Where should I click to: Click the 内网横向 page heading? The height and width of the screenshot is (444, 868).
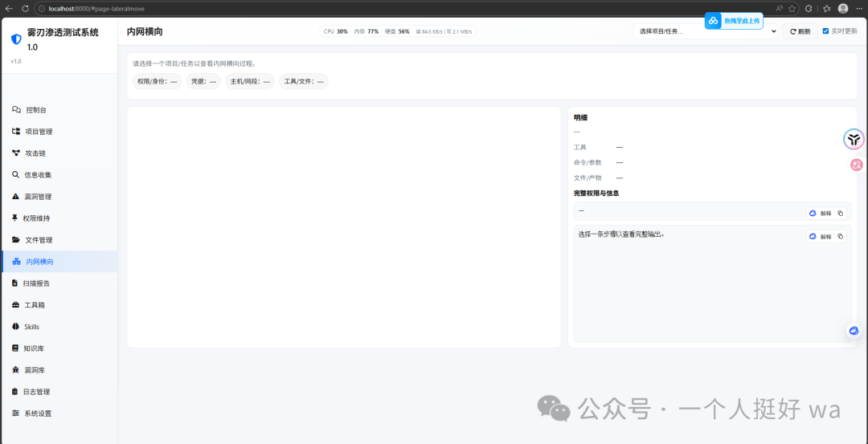pos(145,31)
